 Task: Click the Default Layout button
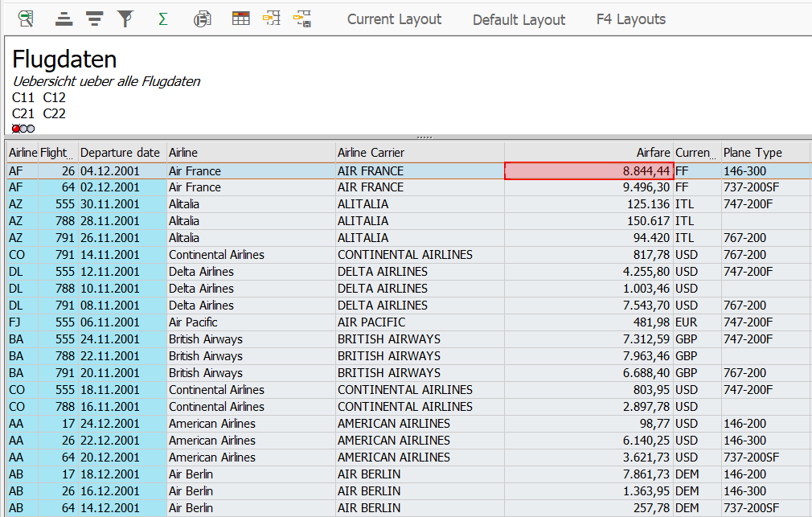click(x=519, y=19)
